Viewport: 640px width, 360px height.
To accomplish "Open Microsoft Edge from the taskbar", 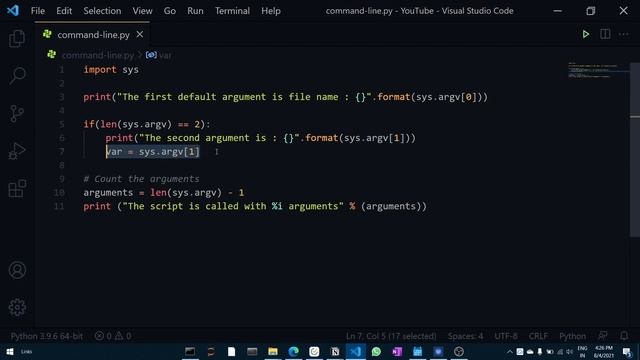I will click(293, 351).
